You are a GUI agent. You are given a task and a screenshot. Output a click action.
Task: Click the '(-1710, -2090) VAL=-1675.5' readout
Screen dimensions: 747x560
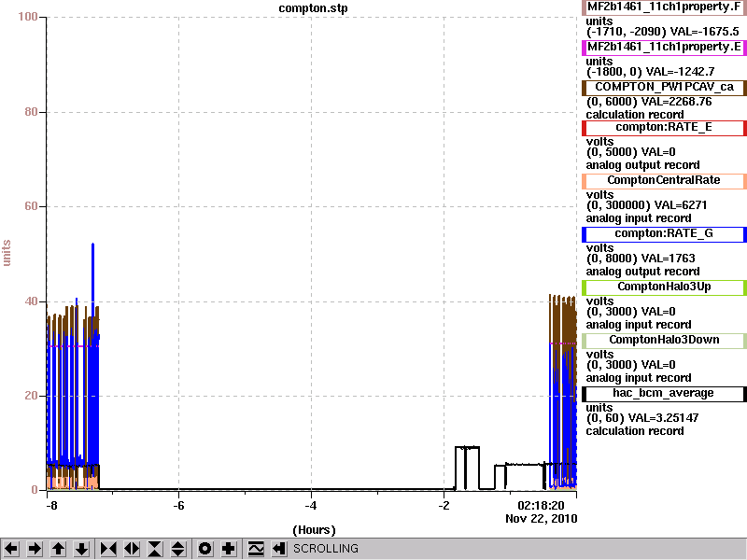663,32
